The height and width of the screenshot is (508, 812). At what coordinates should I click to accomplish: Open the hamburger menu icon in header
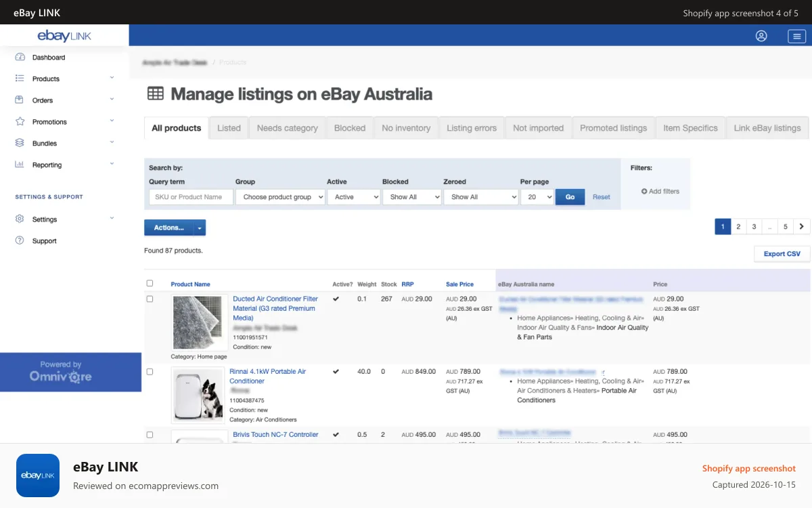coord(796,36)
